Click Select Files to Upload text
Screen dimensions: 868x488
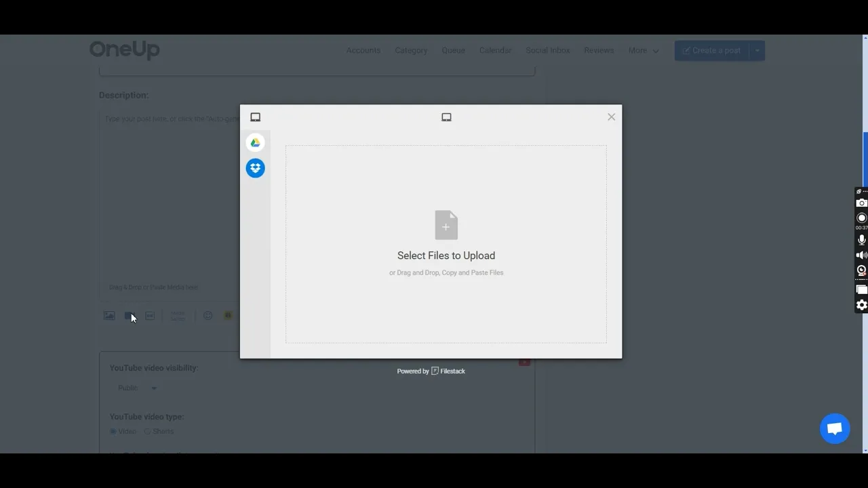coord(446,256)
